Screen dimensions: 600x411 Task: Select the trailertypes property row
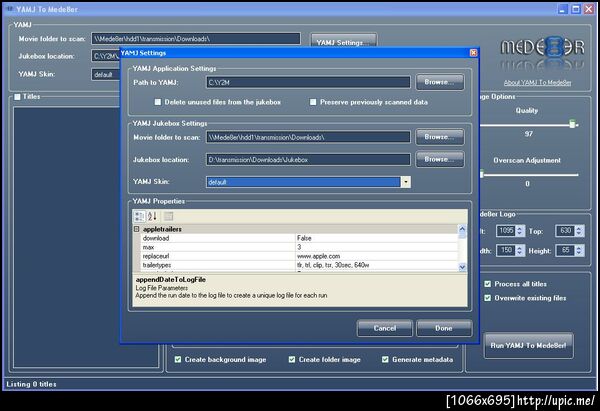coord(299,265)
